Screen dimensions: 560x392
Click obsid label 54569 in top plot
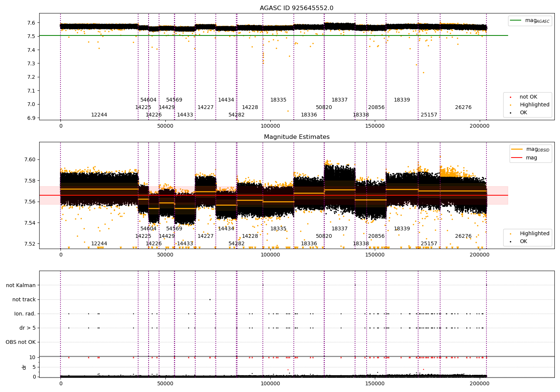[x=174, y=100]
